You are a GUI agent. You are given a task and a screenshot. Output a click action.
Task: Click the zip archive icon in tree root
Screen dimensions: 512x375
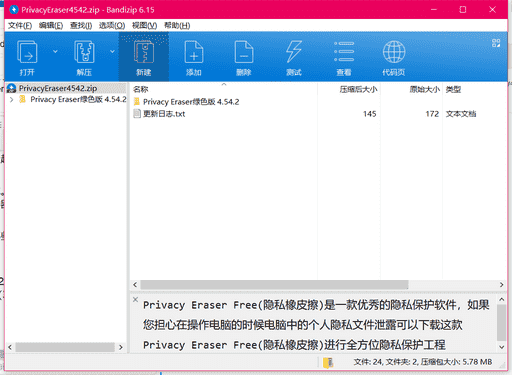click(12, 88)
